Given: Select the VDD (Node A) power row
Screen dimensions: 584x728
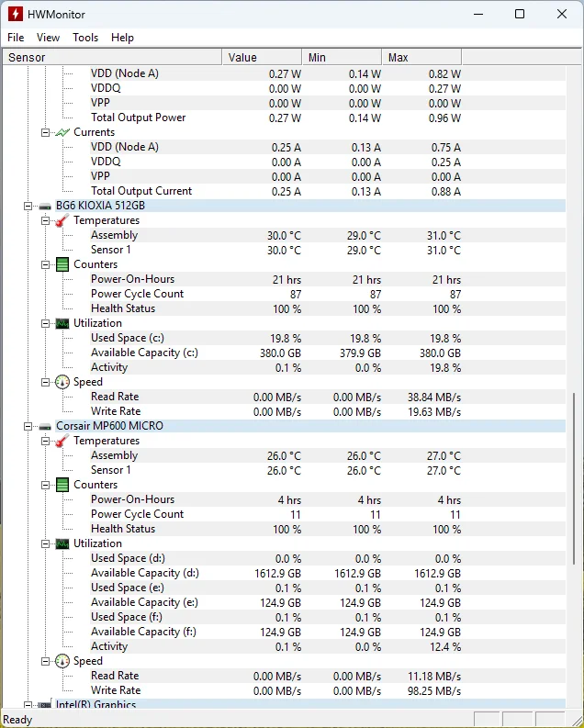Looking at the screenshot, I should 328,73.
